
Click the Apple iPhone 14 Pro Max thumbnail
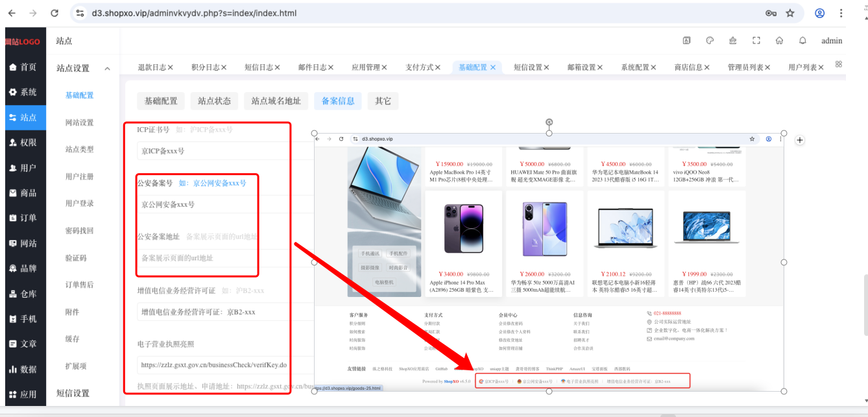coord(463,229)
